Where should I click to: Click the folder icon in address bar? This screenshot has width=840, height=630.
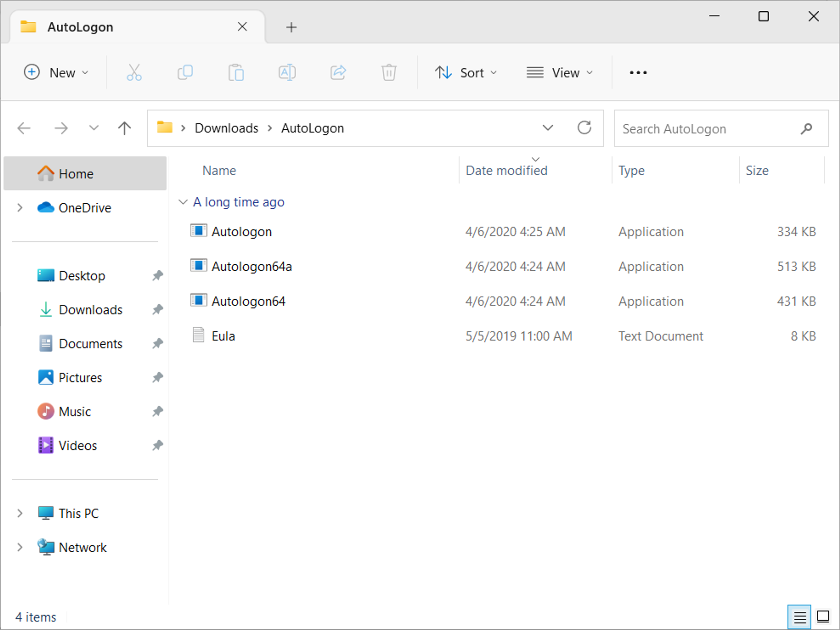pos(165,127)
